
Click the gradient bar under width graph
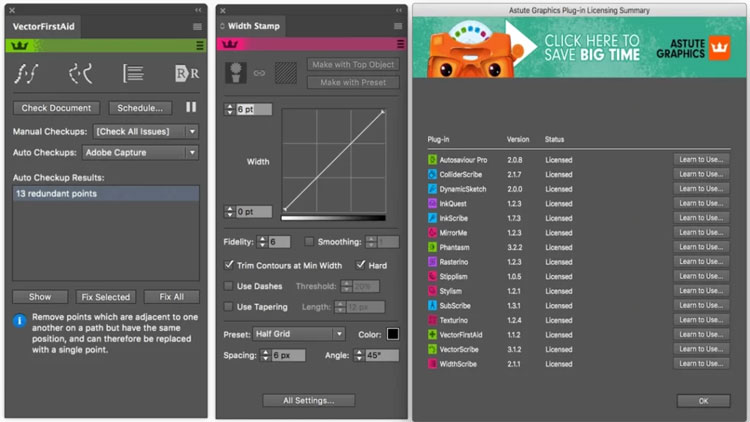[333, 218]
